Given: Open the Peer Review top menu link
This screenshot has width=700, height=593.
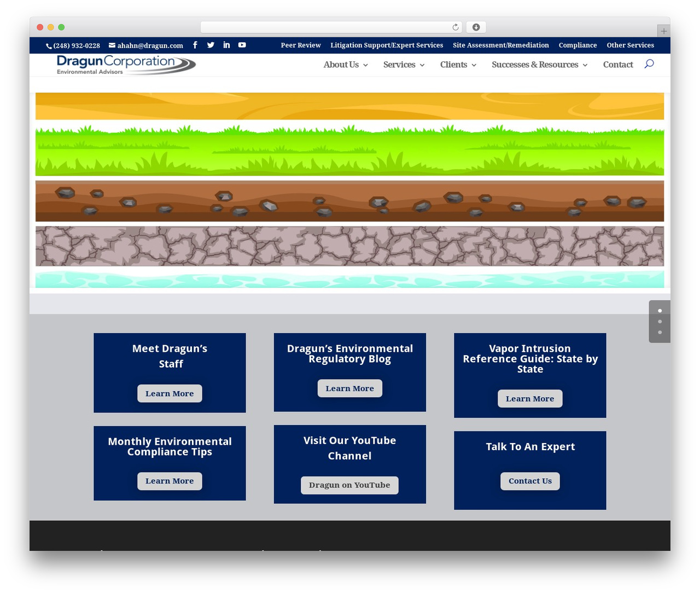Looking at the screenshot, I should [301, 45].
